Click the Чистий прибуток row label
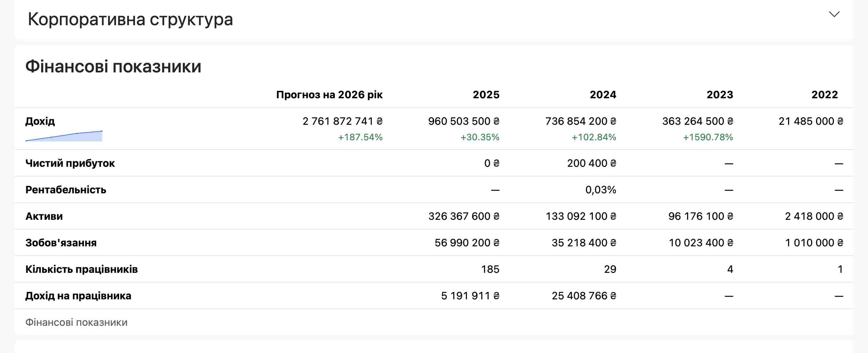This screenshot has width=868, height=353. tap(70, 163)
